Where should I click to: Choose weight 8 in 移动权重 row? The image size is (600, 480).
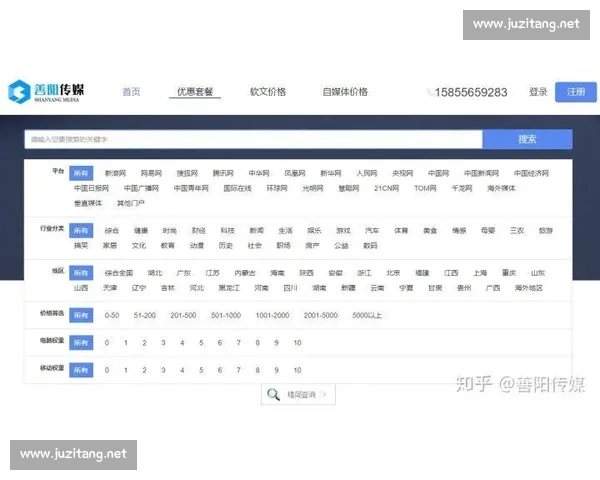tap(258, 371)
